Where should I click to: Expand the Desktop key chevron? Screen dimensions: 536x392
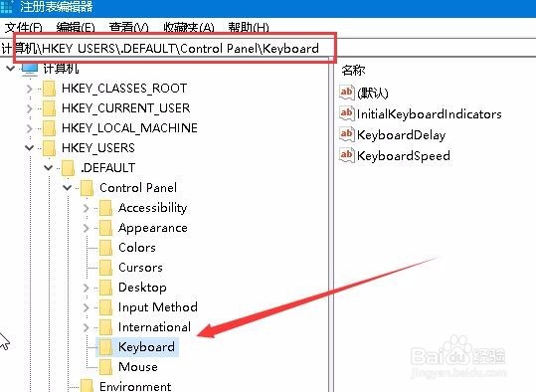click(x=87, y=288)
